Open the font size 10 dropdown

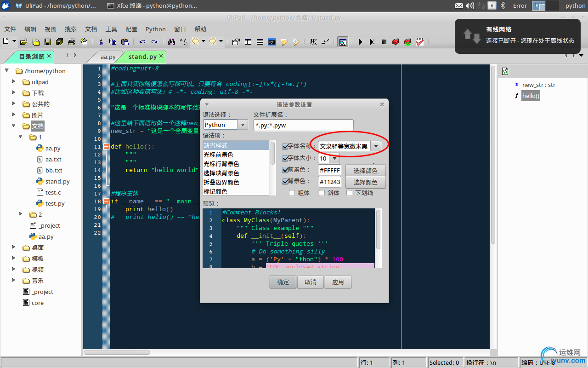coord(334,158)
